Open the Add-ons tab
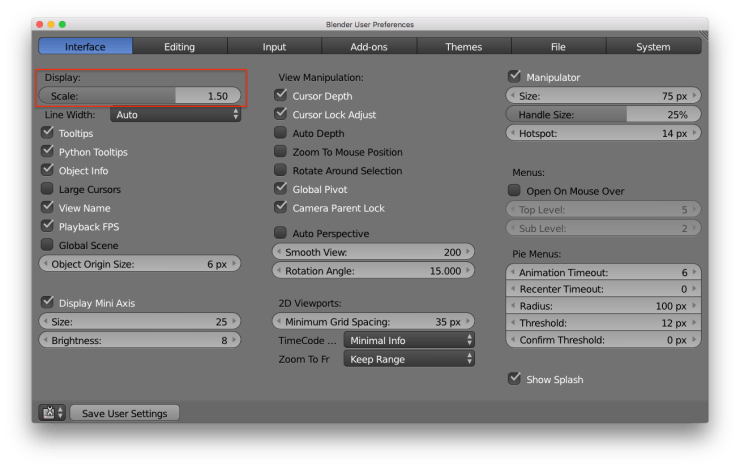Image resolution: width=740 pixels, height=468 pixels. (x=369, y=47)
